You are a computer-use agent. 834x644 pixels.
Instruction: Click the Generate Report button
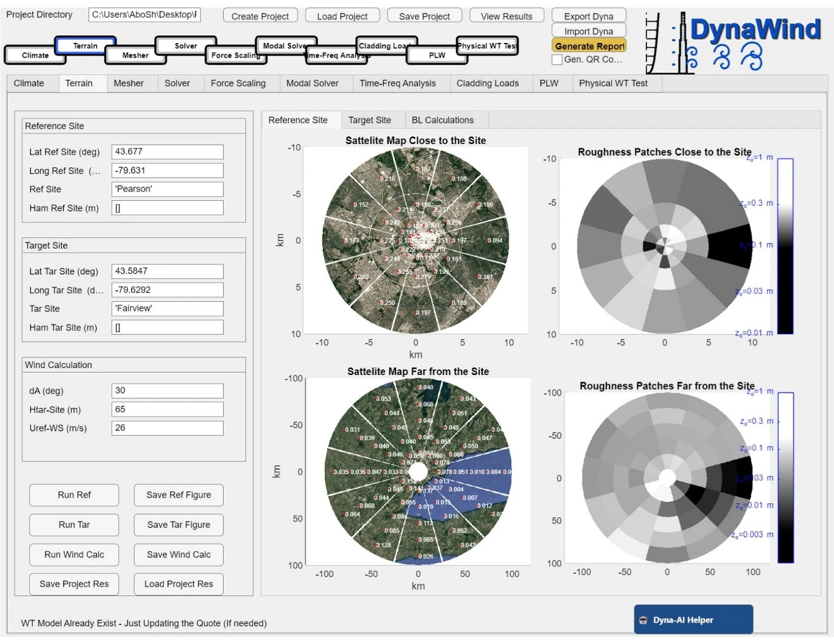point(589,45)
